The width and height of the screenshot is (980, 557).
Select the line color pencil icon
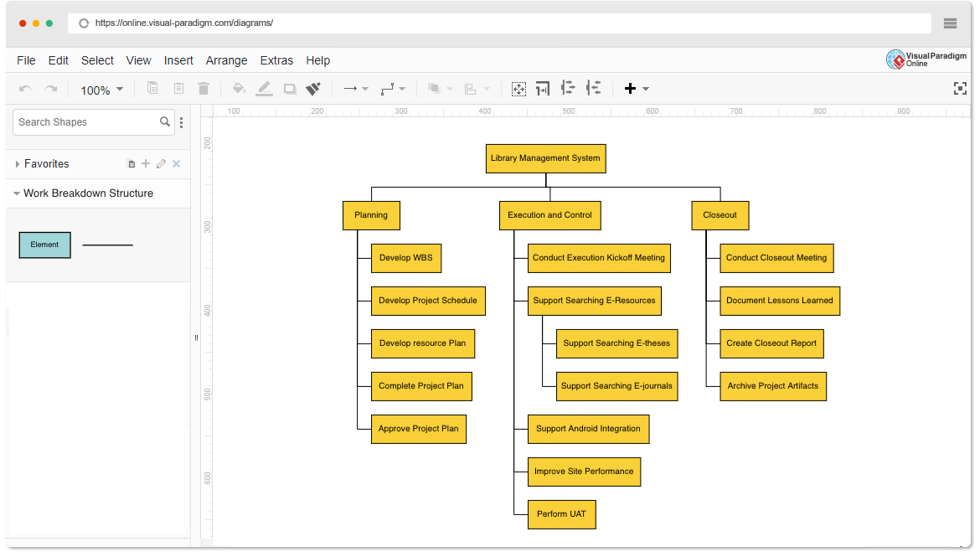265,89
